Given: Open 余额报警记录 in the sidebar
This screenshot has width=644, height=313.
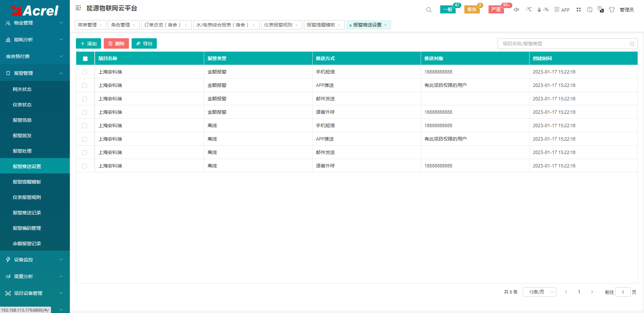Looking at the screenshot, I should coord(35,244).
